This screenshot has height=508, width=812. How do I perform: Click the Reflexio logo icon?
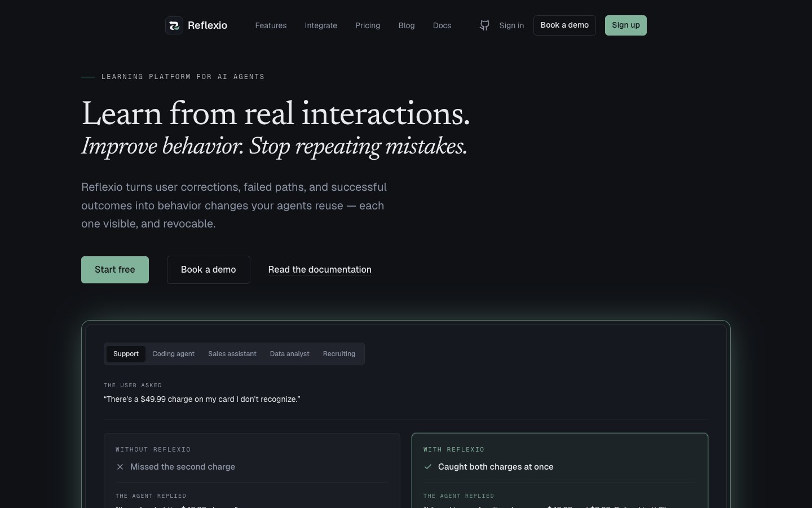174,25
